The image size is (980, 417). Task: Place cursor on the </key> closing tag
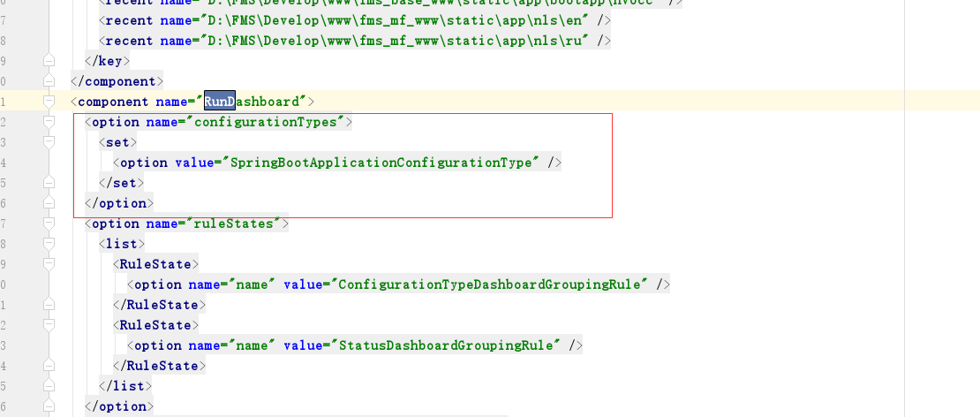click(107, 61)
